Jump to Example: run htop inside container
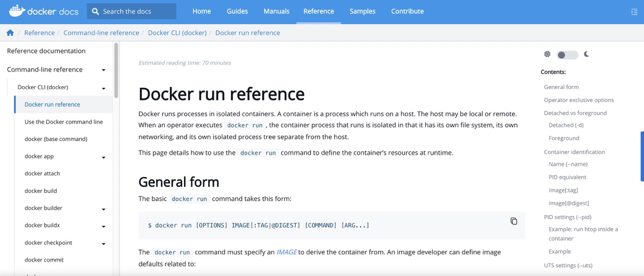The image size is (644, 276). coord(583,234)
